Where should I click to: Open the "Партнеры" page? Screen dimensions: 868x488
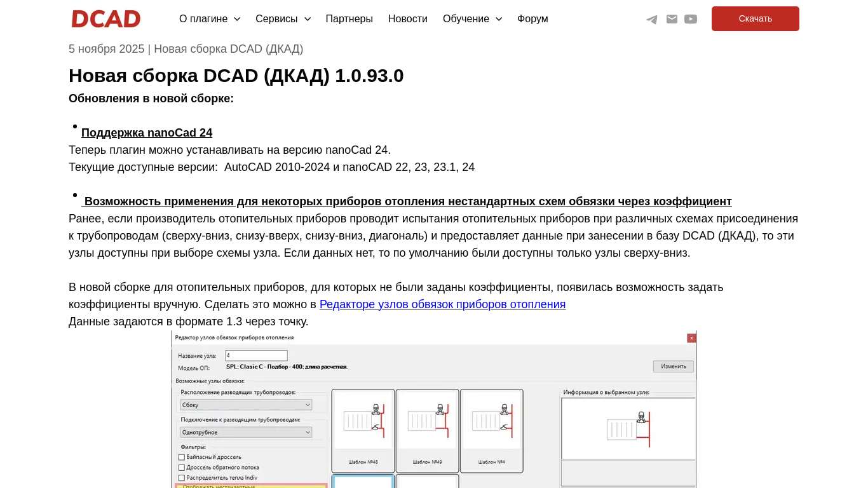349,19
